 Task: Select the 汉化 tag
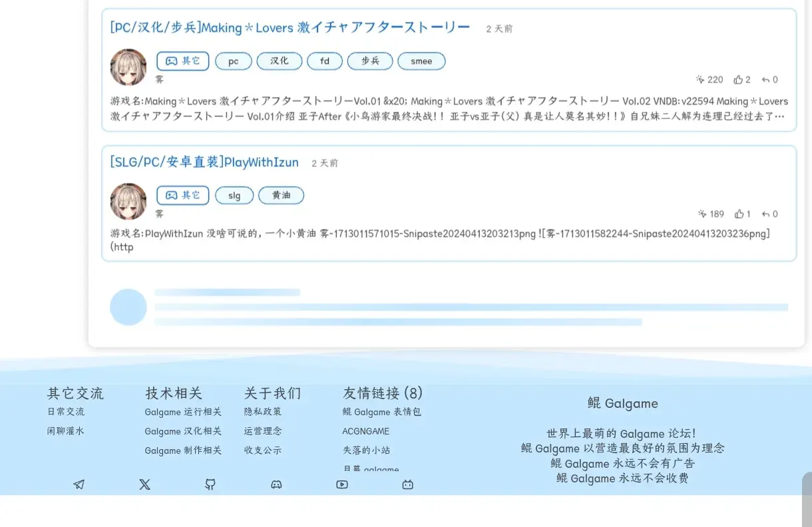point(280,61)
